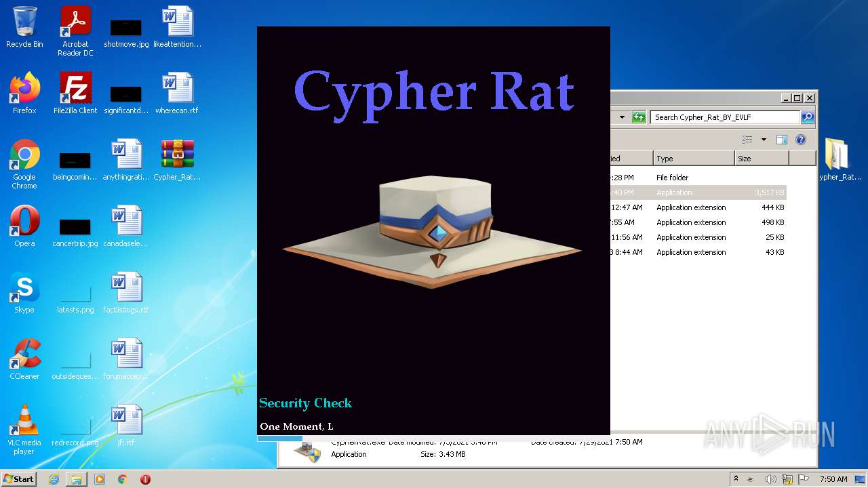The height and width of the screenshot is (488, 868).
Task: Click in the Search Cypher_Rat_BY_EVLF field
Action: coord(725,117)
